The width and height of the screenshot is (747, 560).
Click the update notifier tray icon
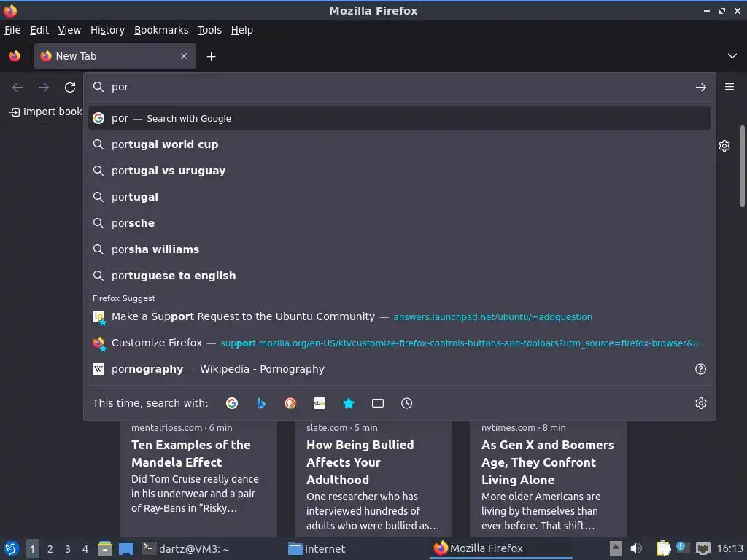683,548
